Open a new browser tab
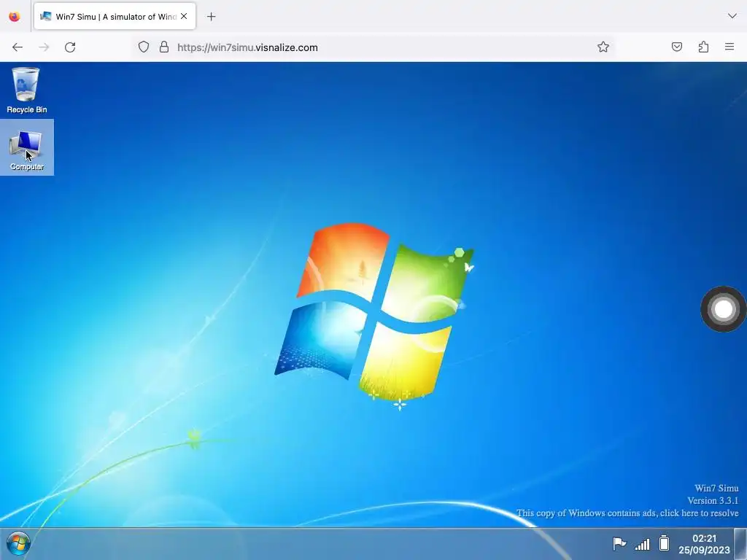 tap(211, 17)
